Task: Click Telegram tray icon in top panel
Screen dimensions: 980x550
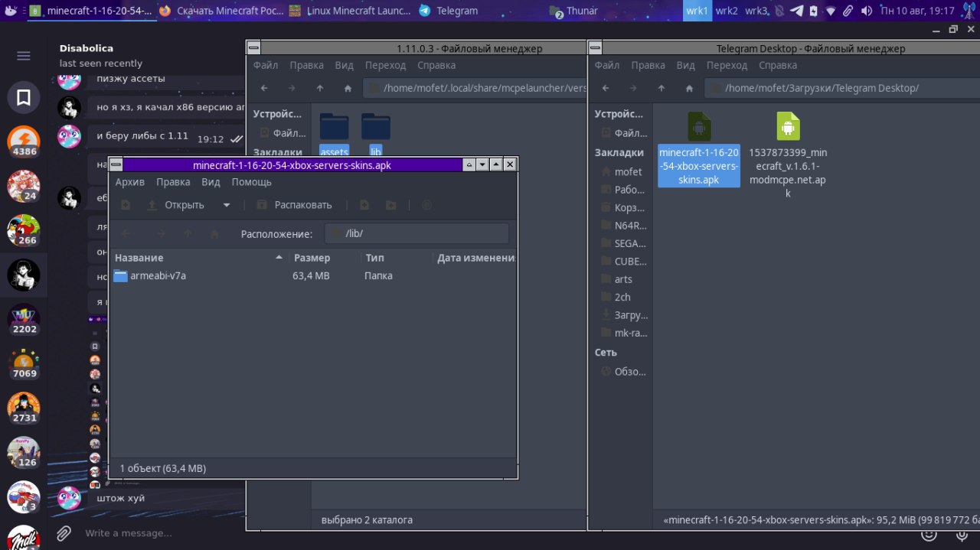Action: [x=796, y=11]
